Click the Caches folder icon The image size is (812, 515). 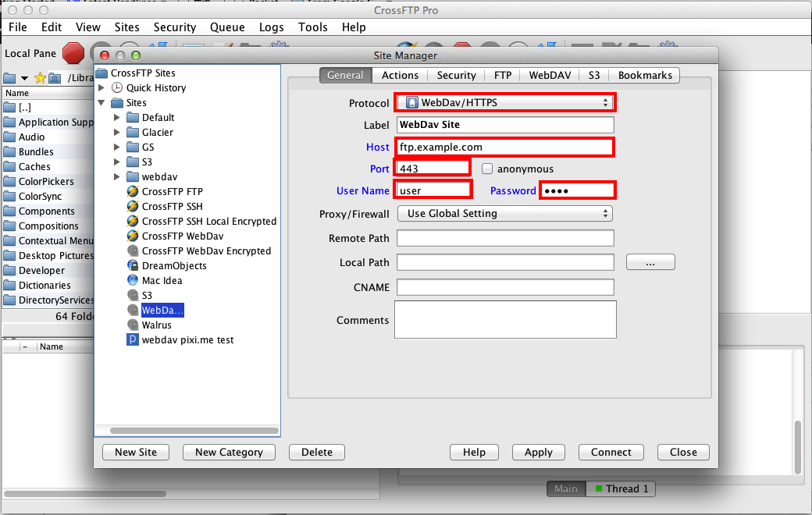[x=9, y=167]
